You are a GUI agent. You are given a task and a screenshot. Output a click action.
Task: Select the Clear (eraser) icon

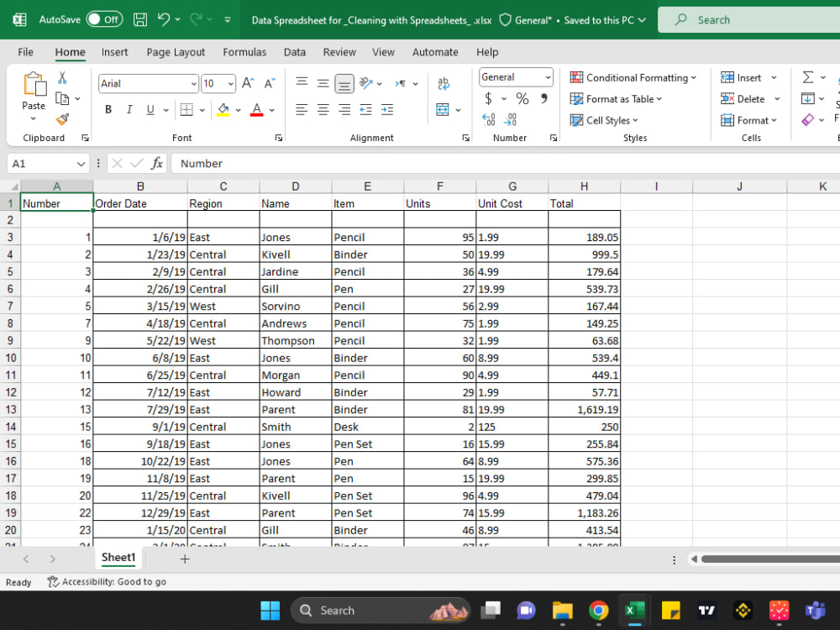click(809, 120)
